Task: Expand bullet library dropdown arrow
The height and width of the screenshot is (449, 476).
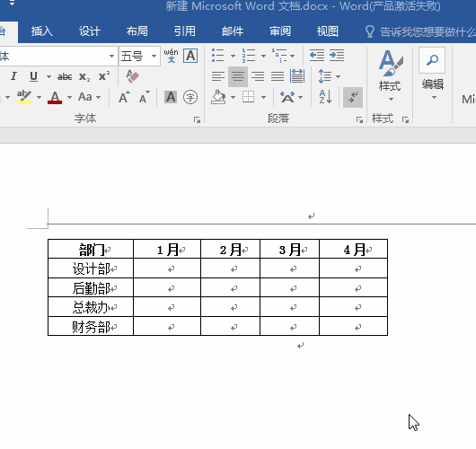Action: [233, 57]
